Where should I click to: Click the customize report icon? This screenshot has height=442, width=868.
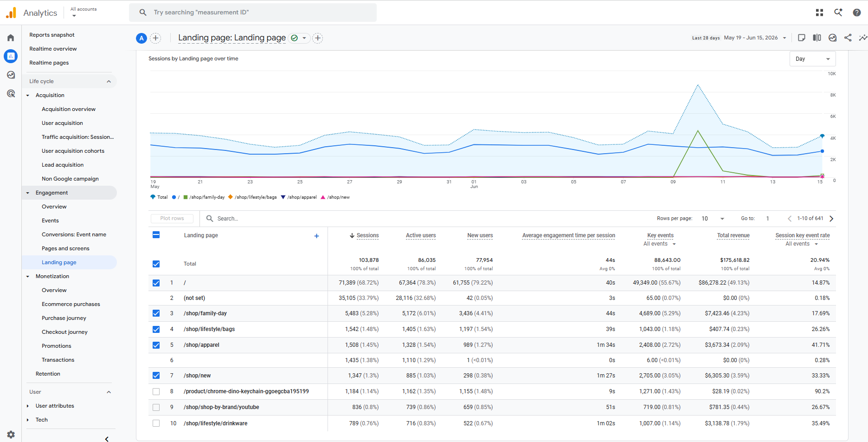pyautogui.click(x=801, y=38)
